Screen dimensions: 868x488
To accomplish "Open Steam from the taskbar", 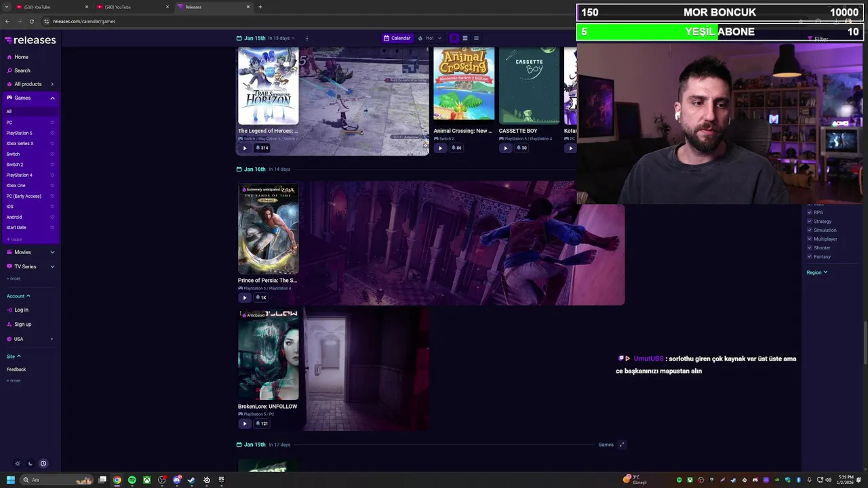I will click(192, 480).
